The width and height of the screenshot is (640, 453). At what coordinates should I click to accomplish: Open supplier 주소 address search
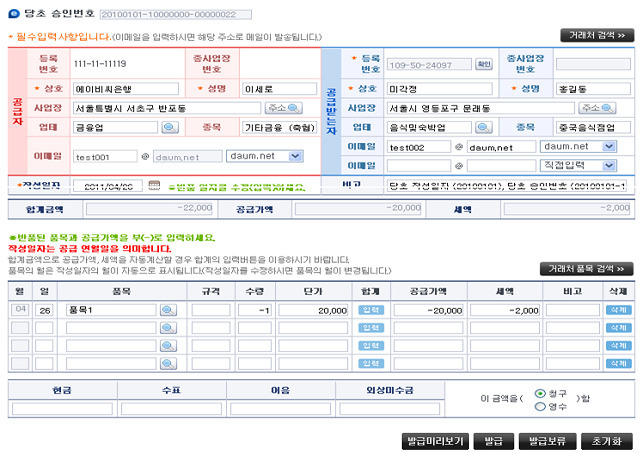coord(284,108)
